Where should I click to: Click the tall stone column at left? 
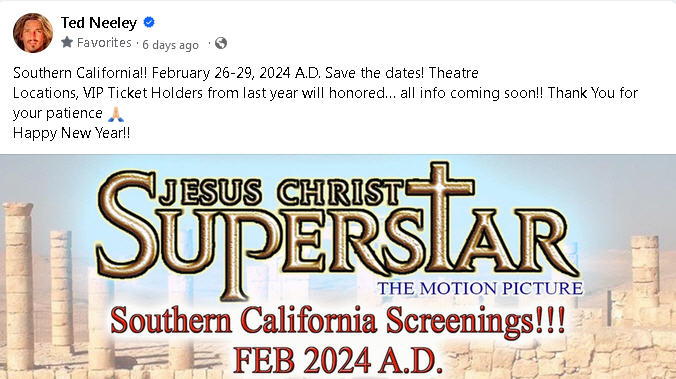coord(17,287)
